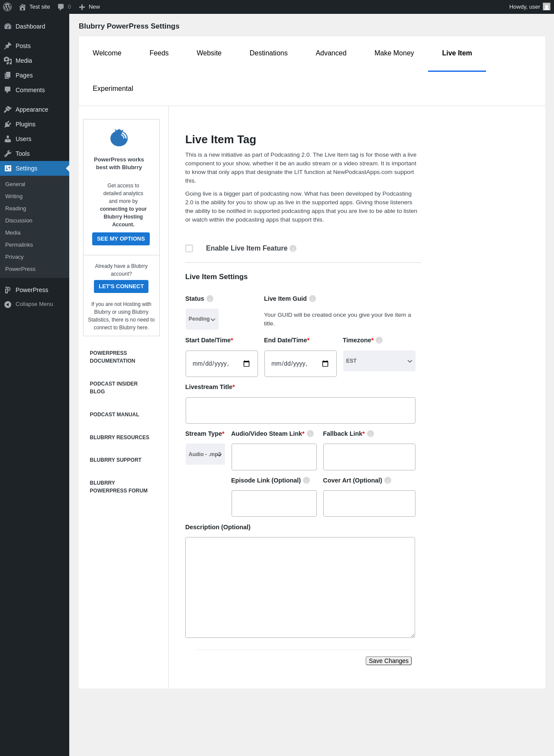
Task: Open the Writing settings submenu item
Action: (14, 196)
